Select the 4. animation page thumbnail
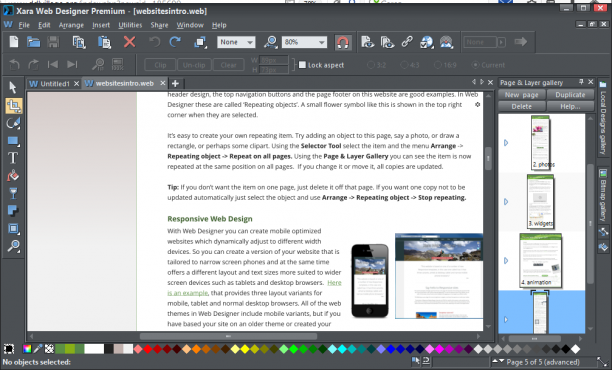The height and width of the screenshot is (370, 612). tap(541, 261)
